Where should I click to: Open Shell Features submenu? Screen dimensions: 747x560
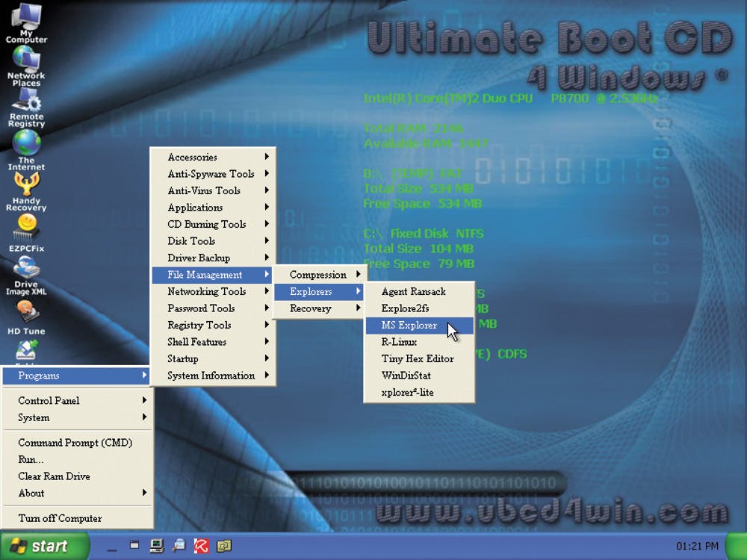212,342
